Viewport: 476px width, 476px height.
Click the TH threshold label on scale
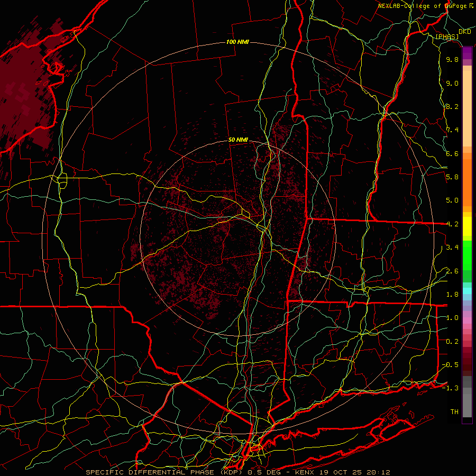click(454, 412)
